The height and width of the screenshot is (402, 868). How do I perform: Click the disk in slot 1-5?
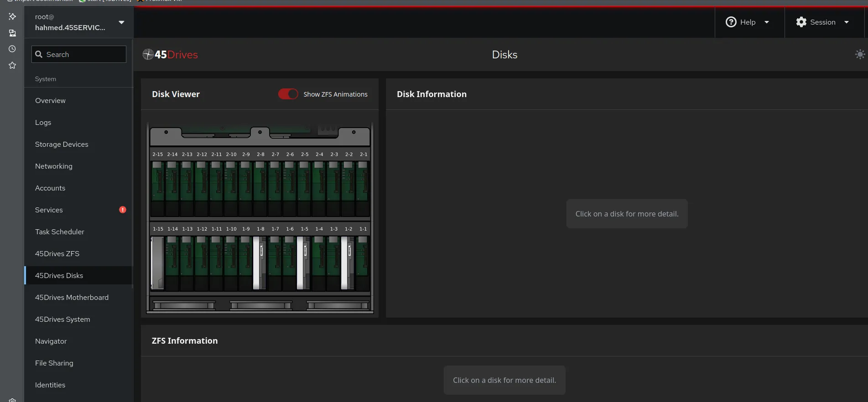click(304, 263)
